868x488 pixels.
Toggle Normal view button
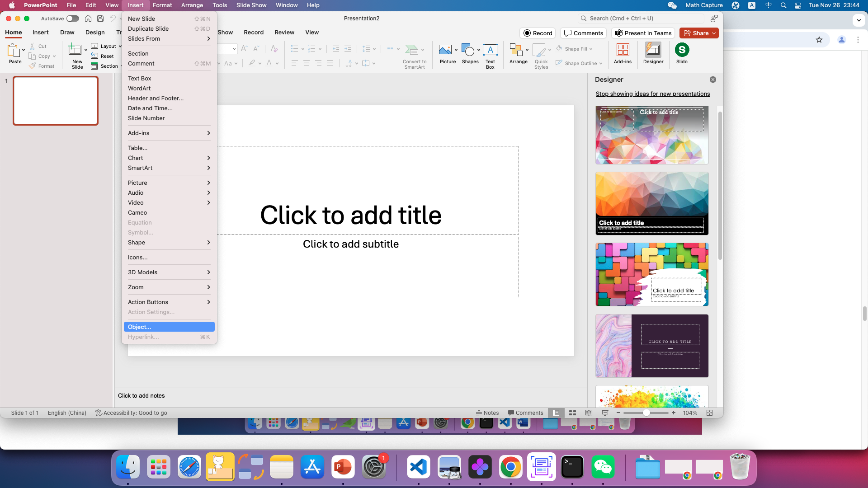tap(556, 413)
